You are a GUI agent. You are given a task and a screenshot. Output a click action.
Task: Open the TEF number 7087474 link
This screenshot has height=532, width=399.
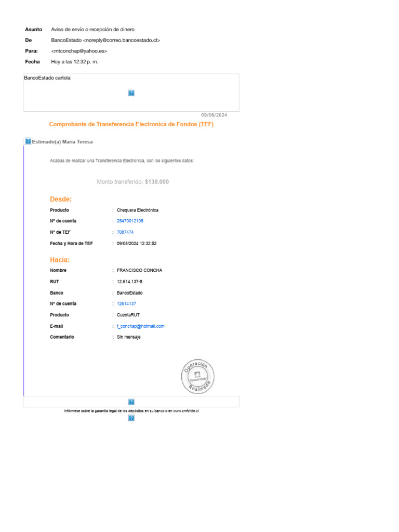click(x=125, y=232)
